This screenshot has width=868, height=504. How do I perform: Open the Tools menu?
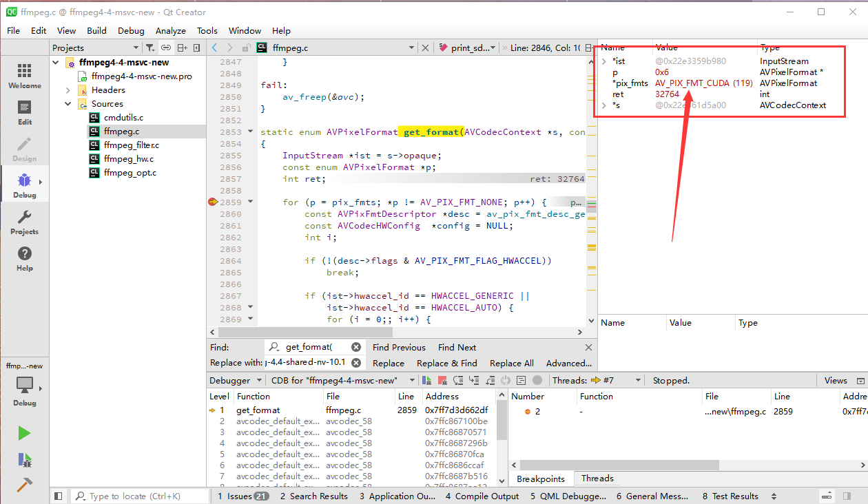(207, 30)
